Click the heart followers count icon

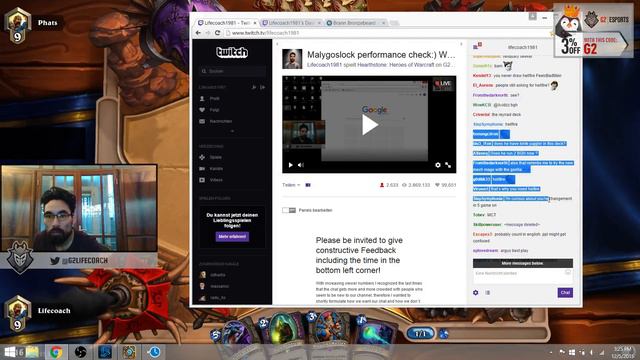pos(437,185)
